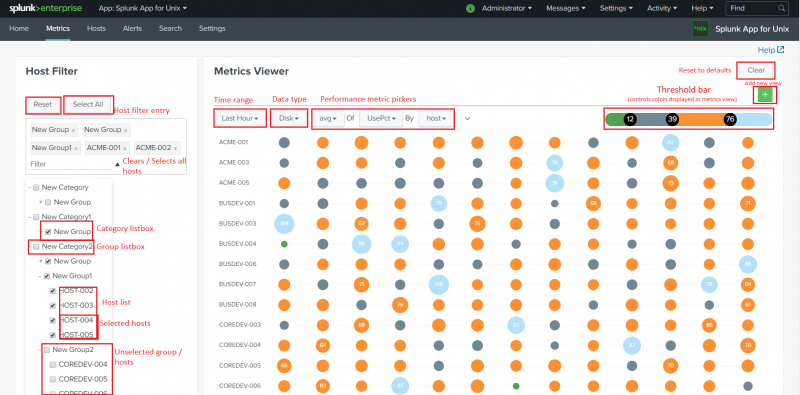
Task: Click the magnifier icon in Find box
Action: [781, 8]
